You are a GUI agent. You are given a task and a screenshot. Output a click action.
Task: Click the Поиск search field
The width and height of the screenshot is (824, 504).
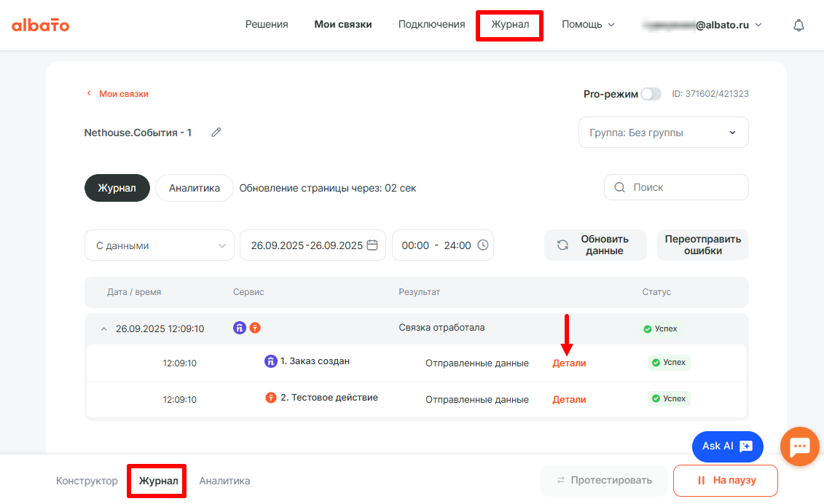point(676,187)
